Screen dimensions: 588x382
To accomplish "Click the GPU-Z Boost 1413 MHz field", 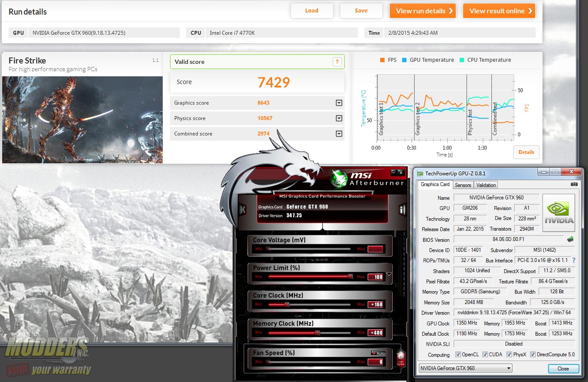I will (562, 323).
